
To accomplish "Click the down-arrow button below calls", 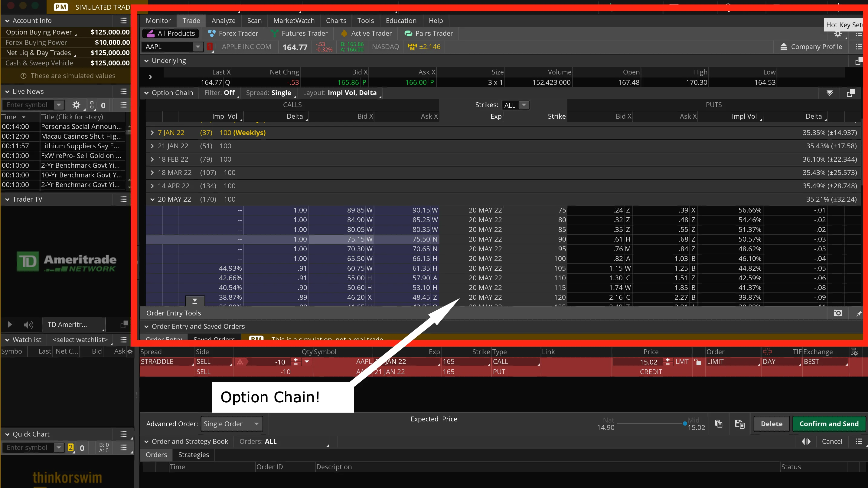I will pos(195,301).
